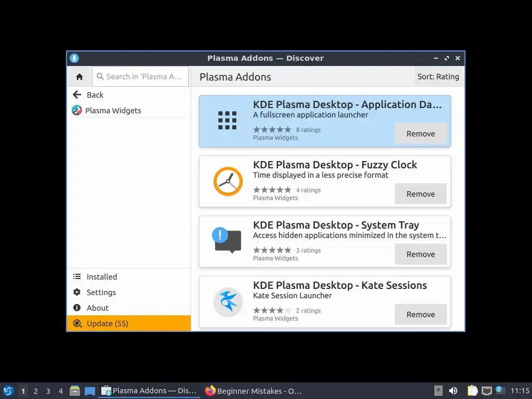Open KDE Plasma Desktop - System Tray title
Image resolution: width=532 pixels, height=399 pixels.
(x=336, y=225)
